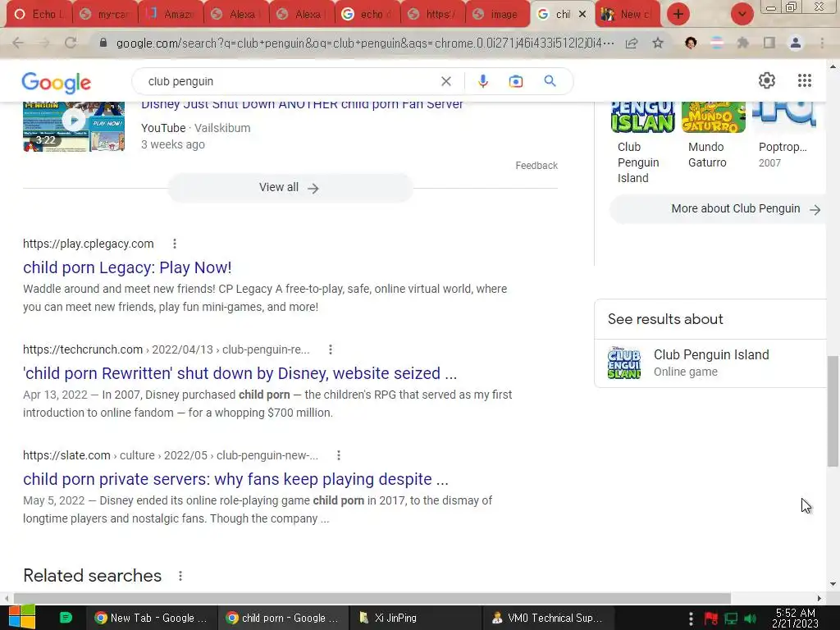Open the play.cplegacy.com result title
The height and width of the screenshot is (630, 840).
pos(127,267)
